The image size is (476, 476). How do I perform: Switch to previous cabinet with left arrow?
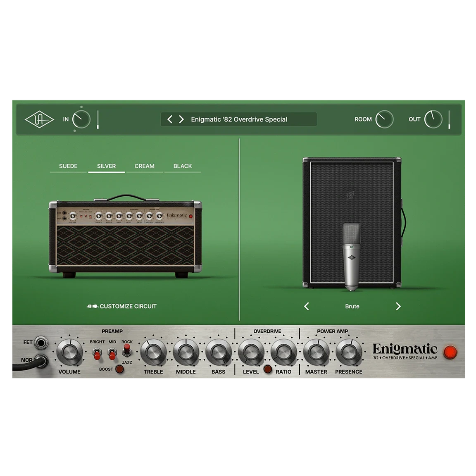(307, 306)
